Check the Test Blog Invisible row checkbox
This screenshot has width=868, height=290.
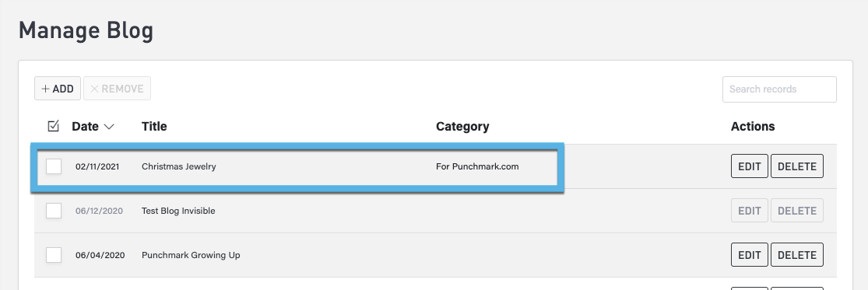54,211
